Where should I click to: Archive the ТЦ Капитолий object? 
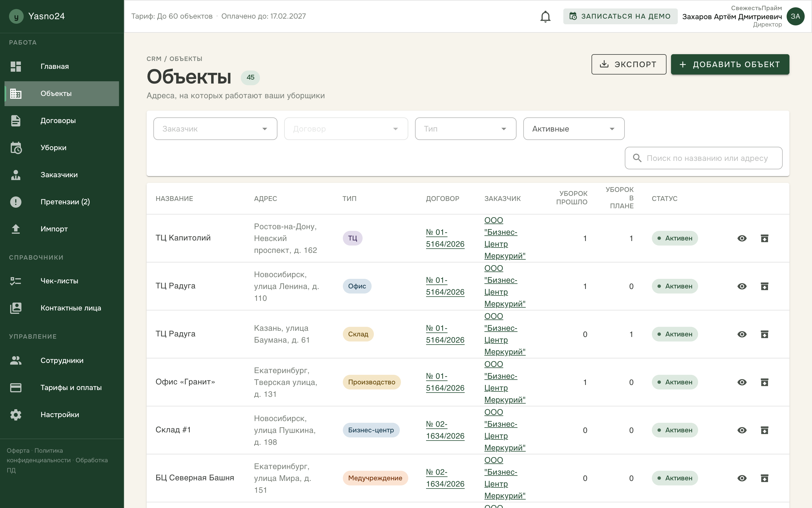764,238
